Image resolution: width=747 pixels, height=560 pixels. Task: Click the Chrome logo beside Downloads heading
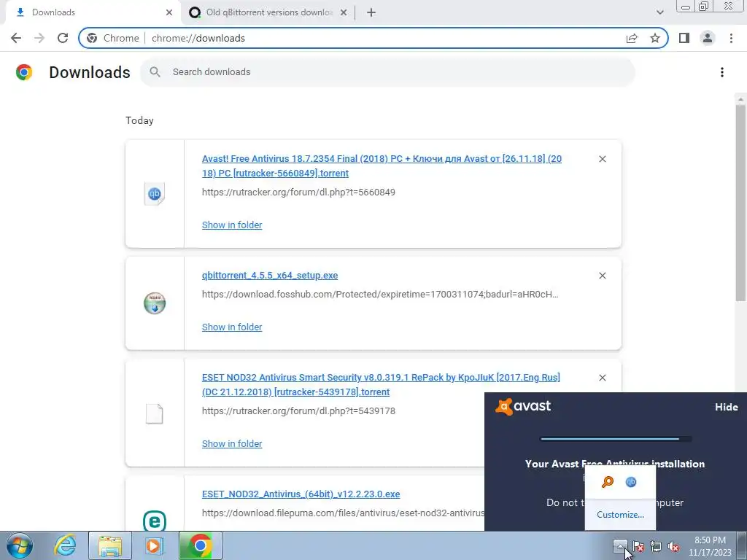pyautogui.click(x=24, y=72)
